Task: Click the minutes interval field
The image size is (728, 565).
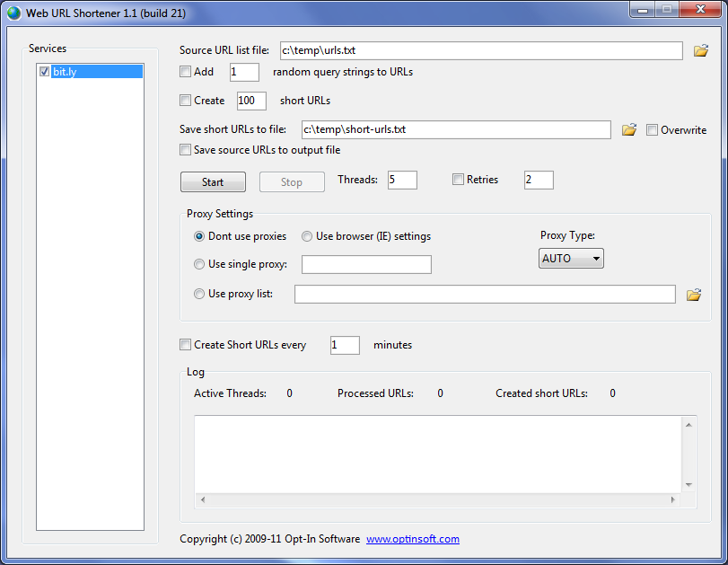Action: pos(345,345)
